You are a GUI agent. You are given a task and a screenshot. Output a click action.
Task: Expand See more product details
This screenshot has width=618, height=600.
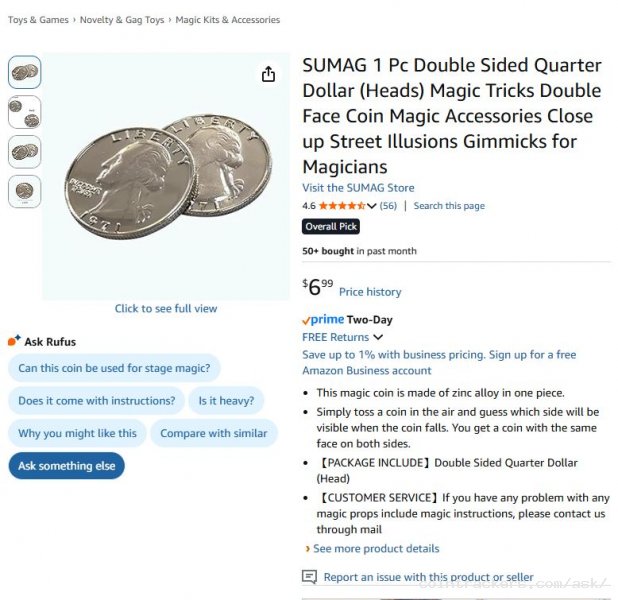pos(372,548)
